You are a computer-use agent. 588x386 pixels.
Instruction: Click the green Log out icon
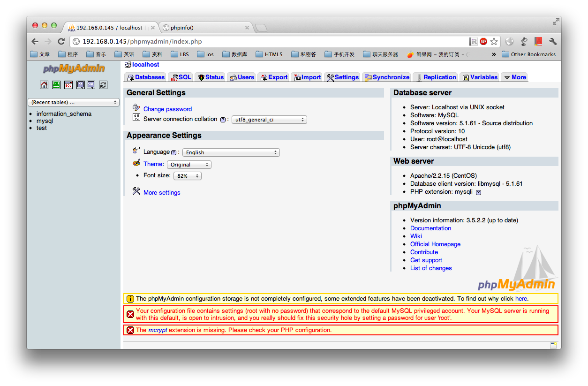pos(56,85)
